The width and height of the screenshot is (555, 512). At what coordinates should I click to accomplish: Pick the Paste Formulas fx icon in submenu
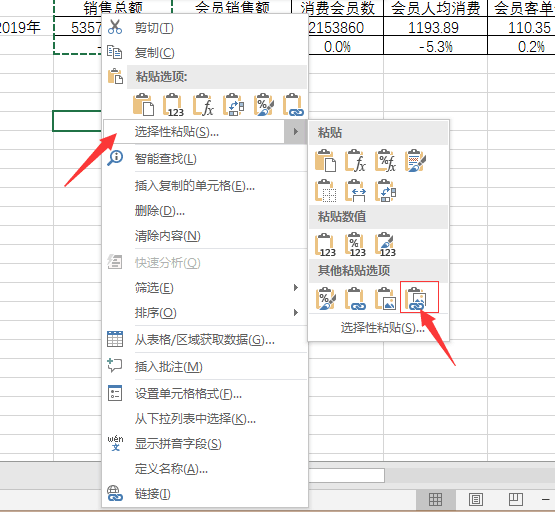355,161
